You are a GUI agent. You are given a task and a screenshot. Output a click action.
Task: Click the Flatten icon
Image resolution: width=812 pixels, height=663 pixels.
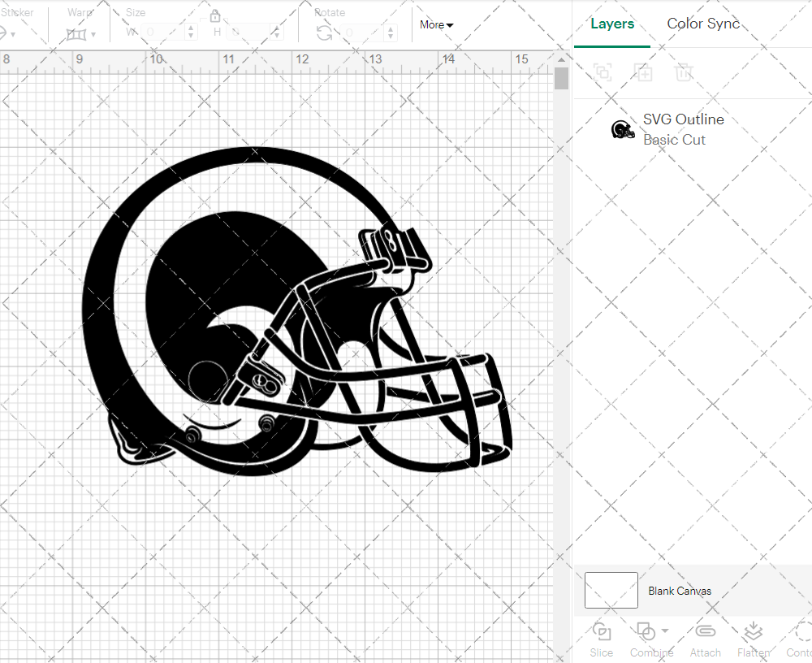[x=753, y=632]
